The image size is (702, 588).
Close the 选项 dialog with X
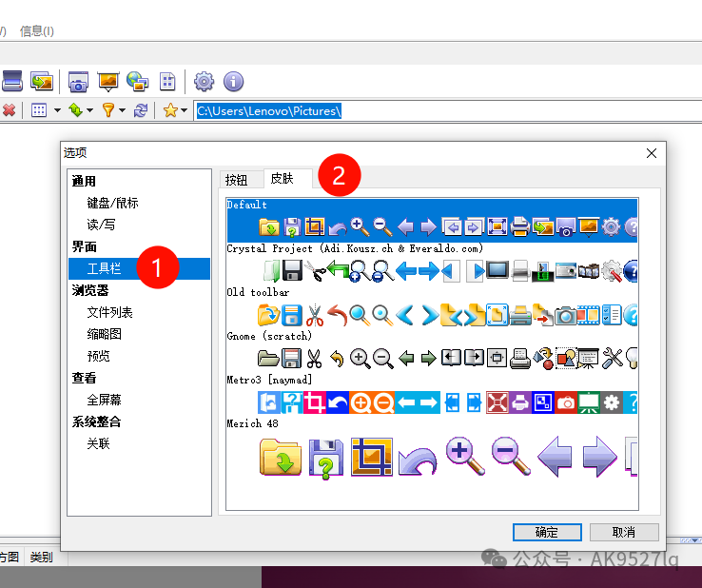[652, 153]
